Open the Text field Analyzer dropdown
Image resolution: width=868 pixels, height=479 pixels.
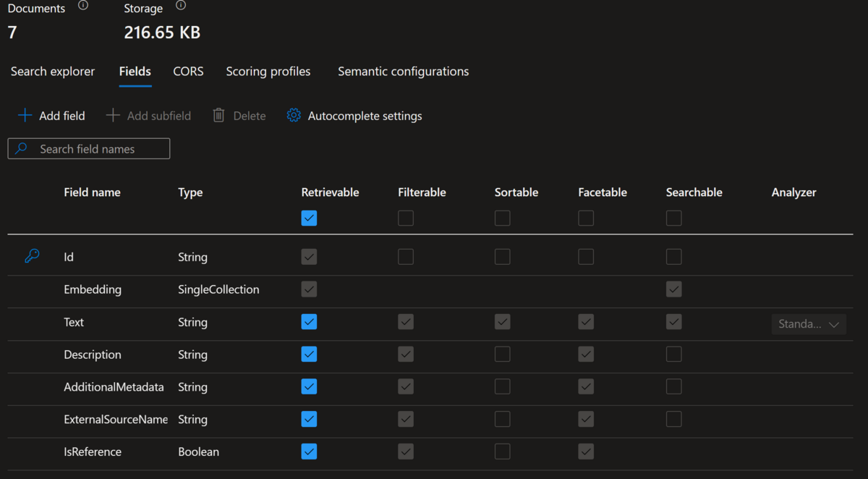coord(809,324)
